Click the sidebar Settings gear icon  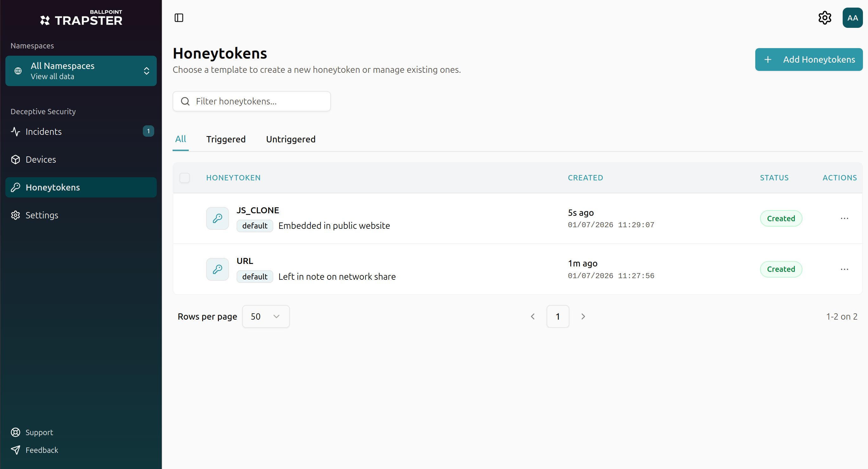[16, 215]
